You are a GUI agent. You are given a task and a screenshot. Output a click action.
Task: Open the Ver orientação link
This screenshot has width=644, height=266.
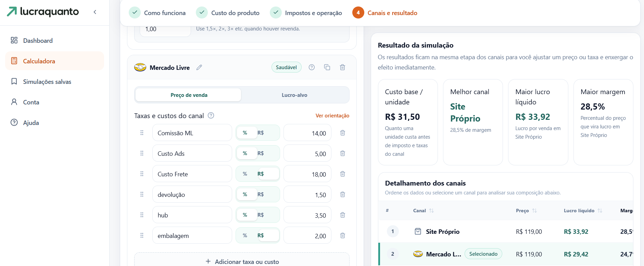[332, 116]
